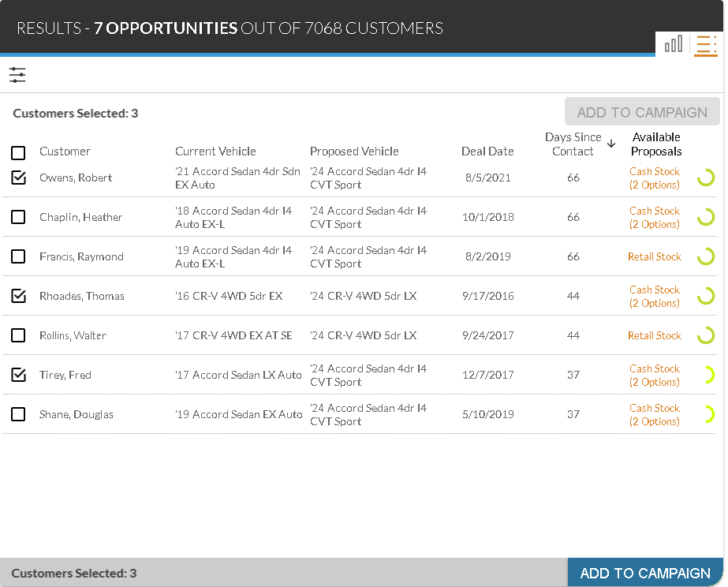Sort by Deal Date column header
The height and width of the screenshot is (587, 728).
(x=487, y=151)
